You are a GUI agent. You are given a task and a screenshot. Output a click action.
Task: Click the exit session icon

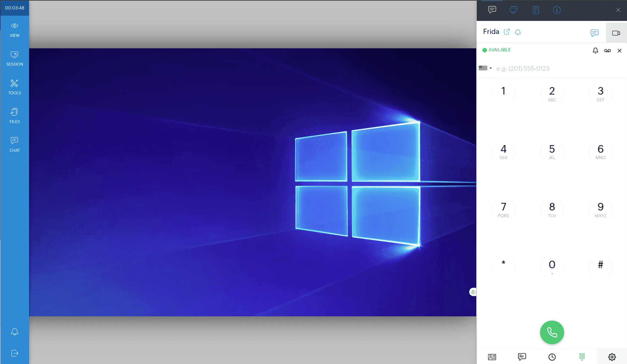pyautogui.click(x=14, y=353)
